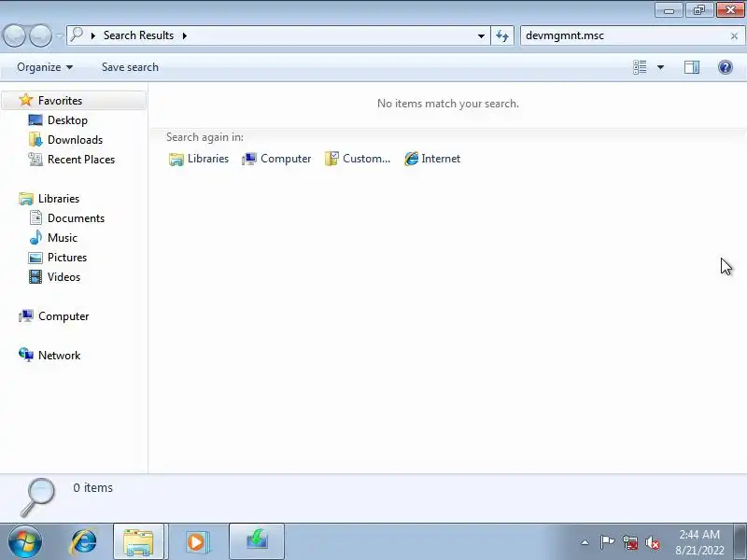Click the Forward navigation arrow button
This screenshot has width=747, height=560.
pyautogui.click(x=40, y=35)
